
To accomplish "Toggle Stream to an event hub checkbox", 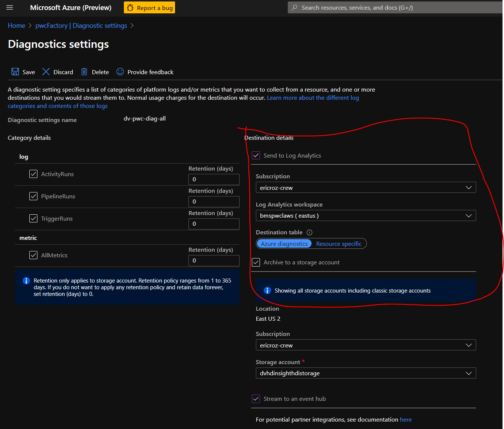I will click(256, 399).
